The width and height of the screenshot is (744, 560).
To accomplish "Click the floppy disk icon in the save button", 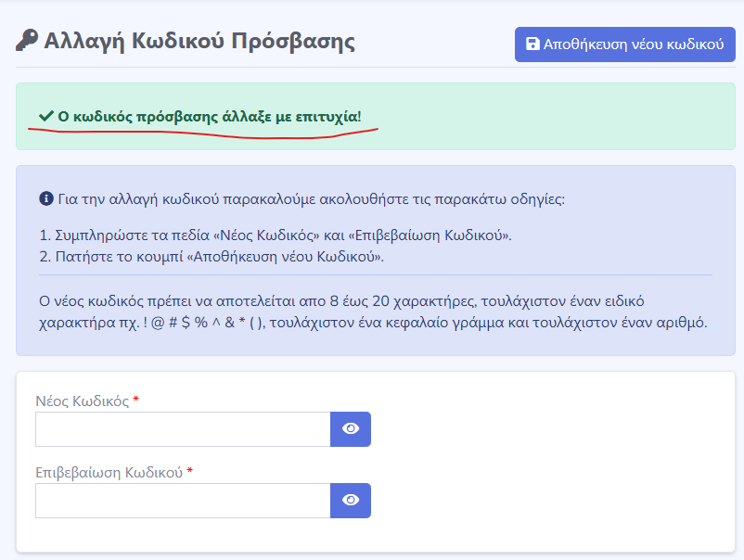I will [532, 45].
